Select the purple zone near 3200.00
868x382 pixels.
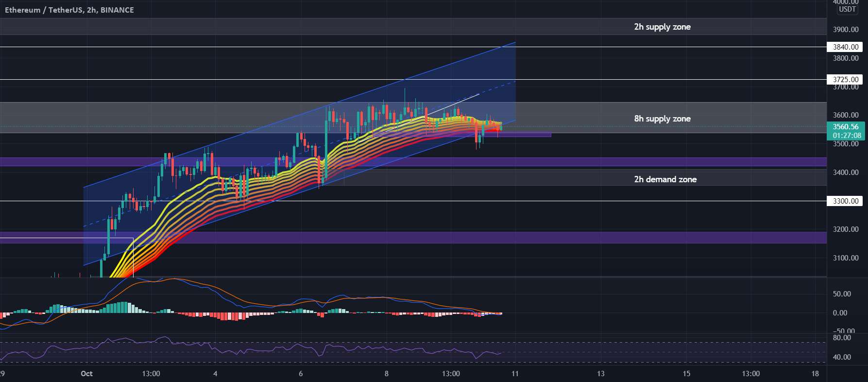(x=413, y=238)
